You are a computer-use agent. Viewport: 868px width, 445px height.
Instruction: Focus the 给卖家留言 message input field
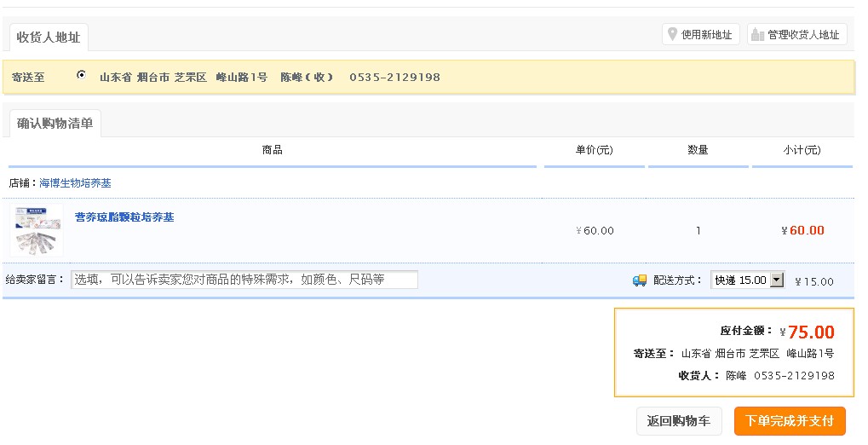tap(244, 280)
